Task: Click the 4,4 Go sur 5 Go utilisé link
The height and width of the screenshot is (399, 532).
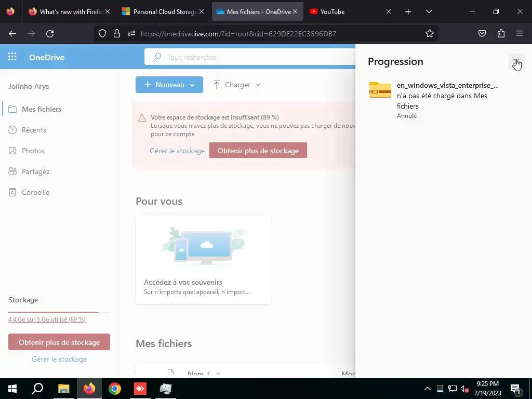Action: coord(47,320)
